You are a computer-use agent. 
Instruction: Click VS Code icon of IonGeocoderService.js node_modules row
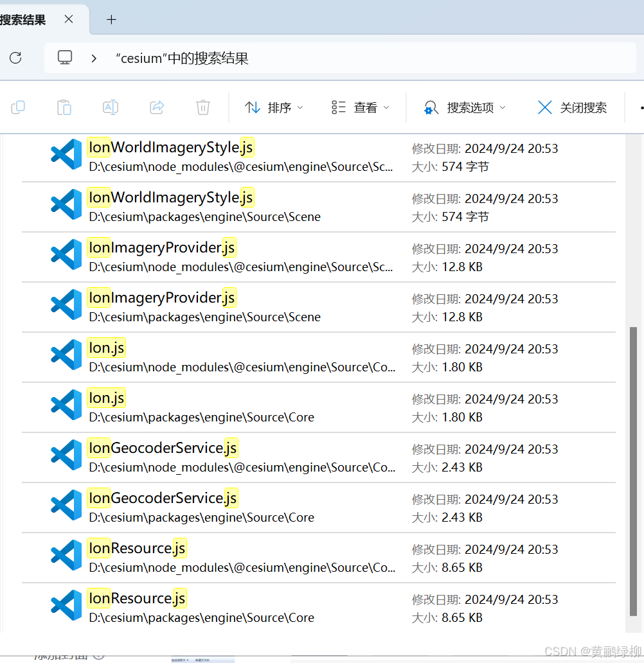point(66,455)
